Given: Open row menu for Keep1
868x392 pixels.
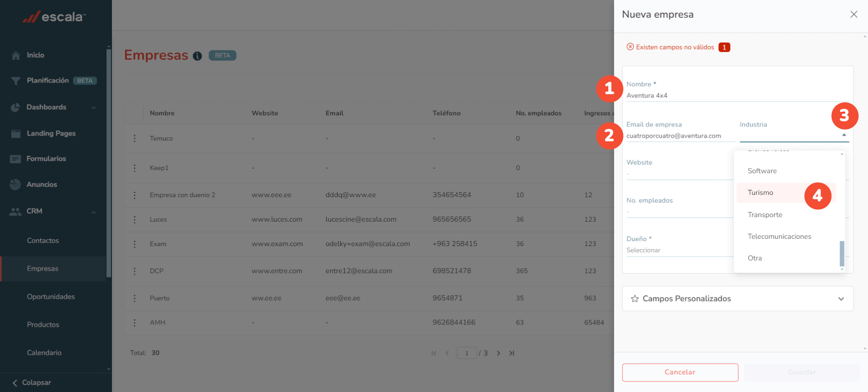Looking at the screenshot, I should click(x=135, y=168).
